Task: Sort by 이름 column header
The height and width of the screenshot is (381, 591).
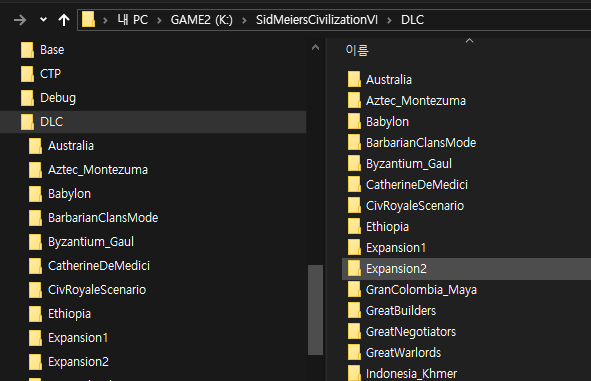Action: [357, 50]
